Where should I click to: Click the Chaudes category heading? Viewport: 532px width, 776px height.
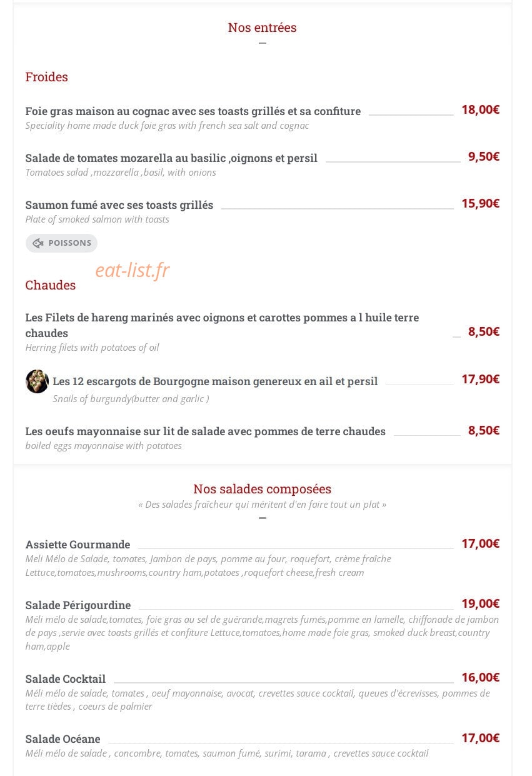pyautogui.click(x=50, y=285)
